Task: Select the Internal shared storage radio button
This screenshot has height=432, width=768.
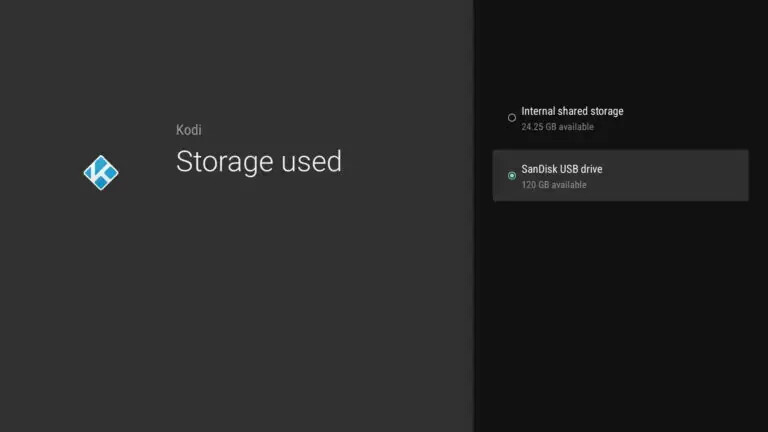Action: point(512,118)
